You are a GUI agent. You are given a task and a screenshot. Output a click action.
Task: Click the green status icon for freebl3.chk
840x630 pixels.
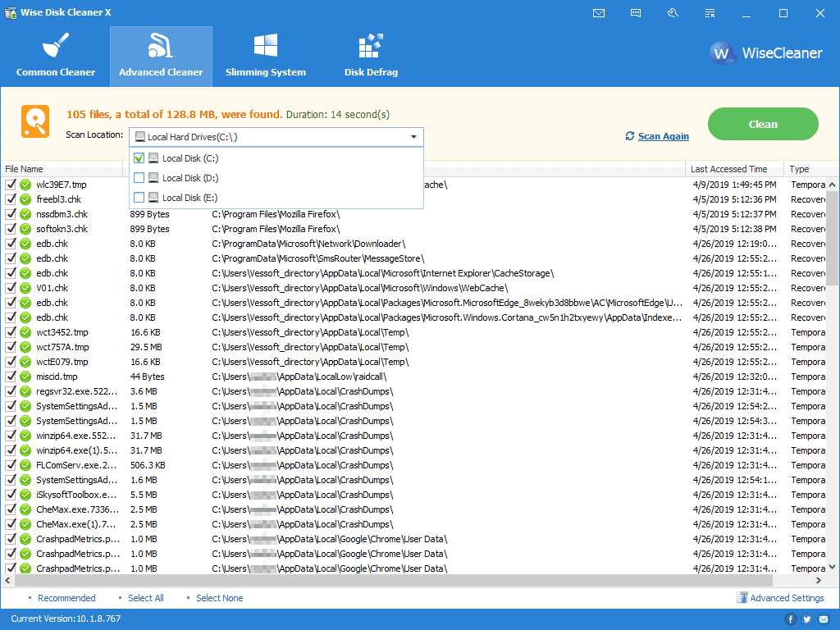(x=25, y=199)
